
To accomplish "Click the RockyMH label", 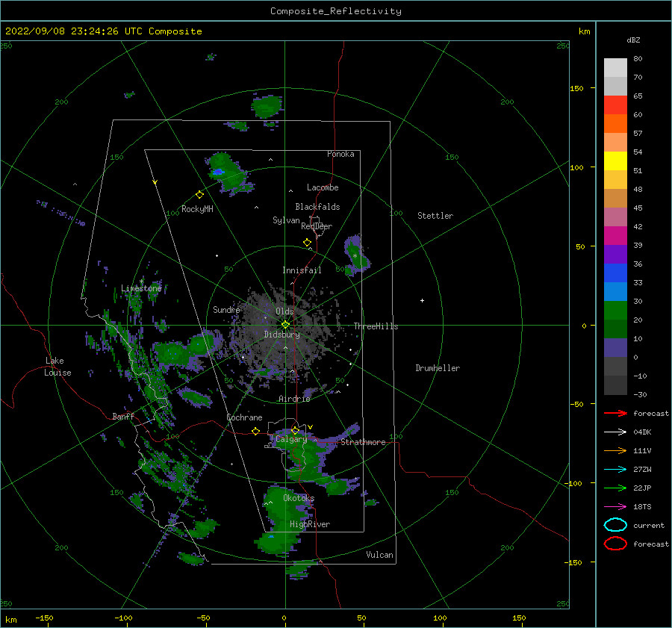I will pos(197,209).
